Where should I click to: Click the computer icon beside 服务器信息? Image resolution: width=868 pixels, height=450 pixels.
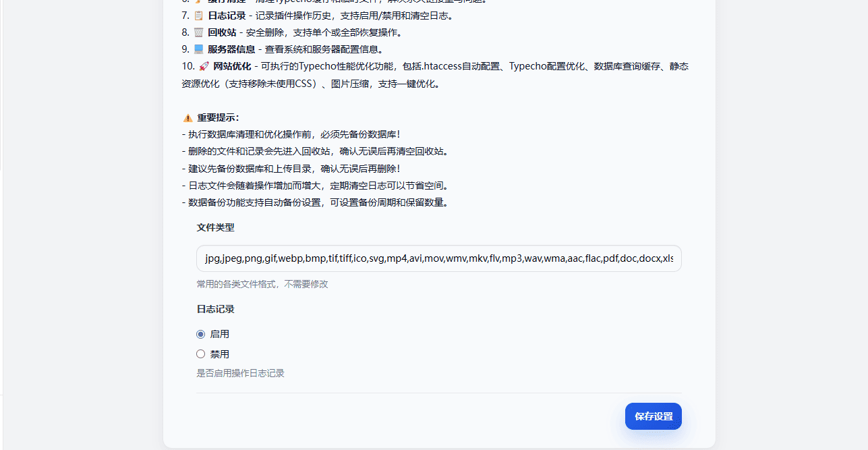pyautogui.click(x=198, y=49)
